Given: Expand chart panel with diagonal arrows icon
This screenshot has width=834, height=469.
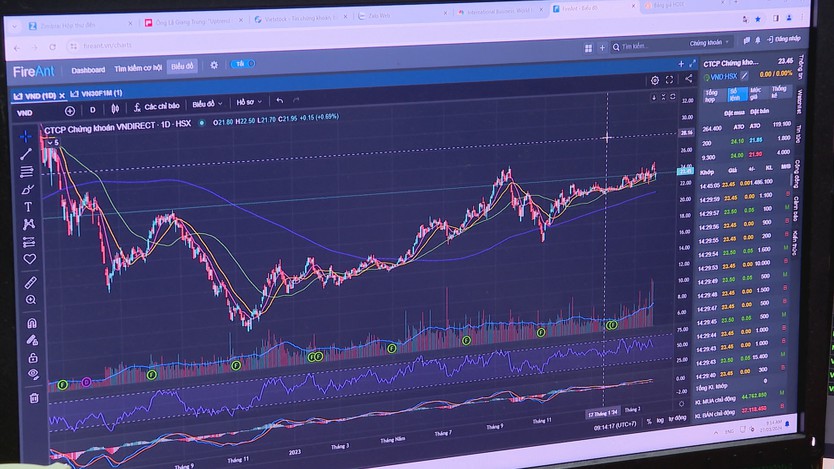Looking at the screenshot, I should pyautogui.click(x=692, y=63).
